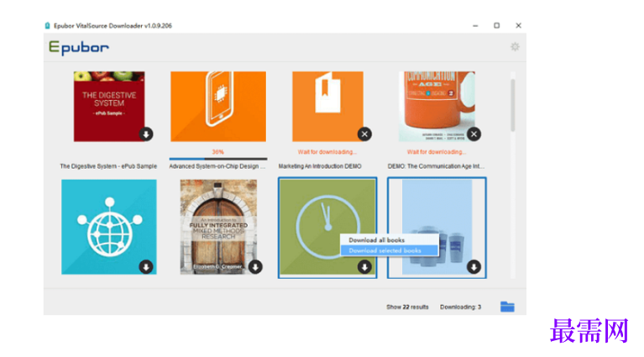Click Downloading: 3 status text
644x357 pixels.
(x=460, y=307)
